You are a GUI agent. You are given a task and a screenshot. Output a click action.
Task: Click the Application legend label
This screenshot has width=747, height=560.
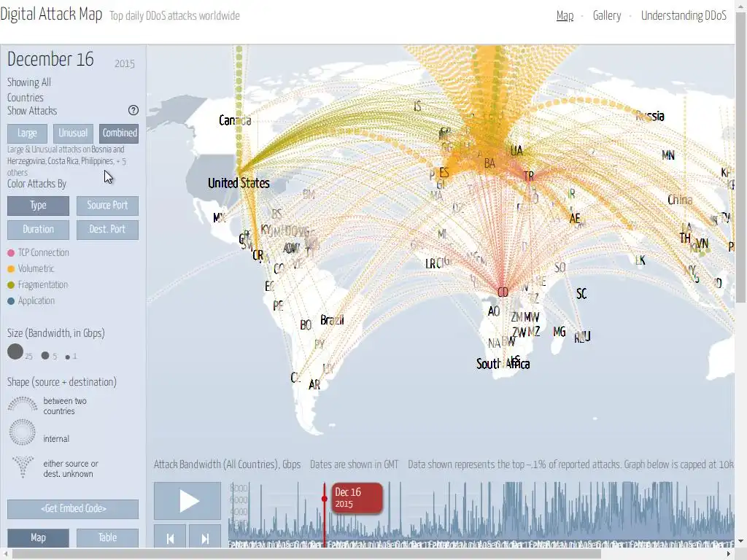[x=36, y=301]
